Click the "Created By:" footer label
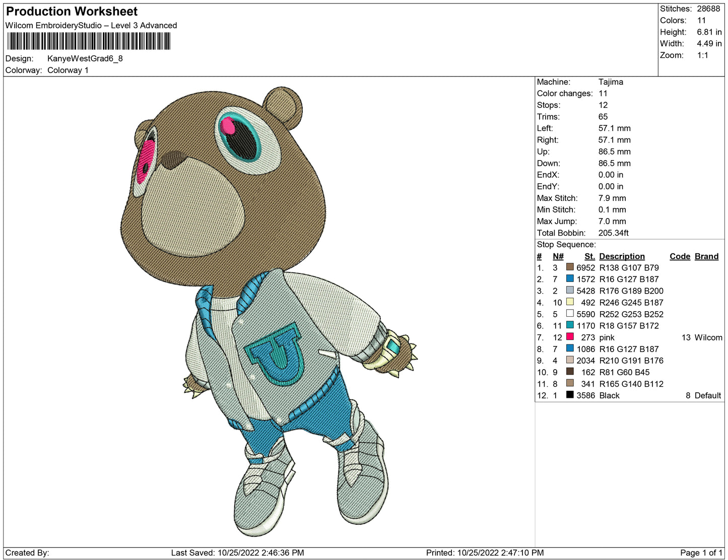 27,552
